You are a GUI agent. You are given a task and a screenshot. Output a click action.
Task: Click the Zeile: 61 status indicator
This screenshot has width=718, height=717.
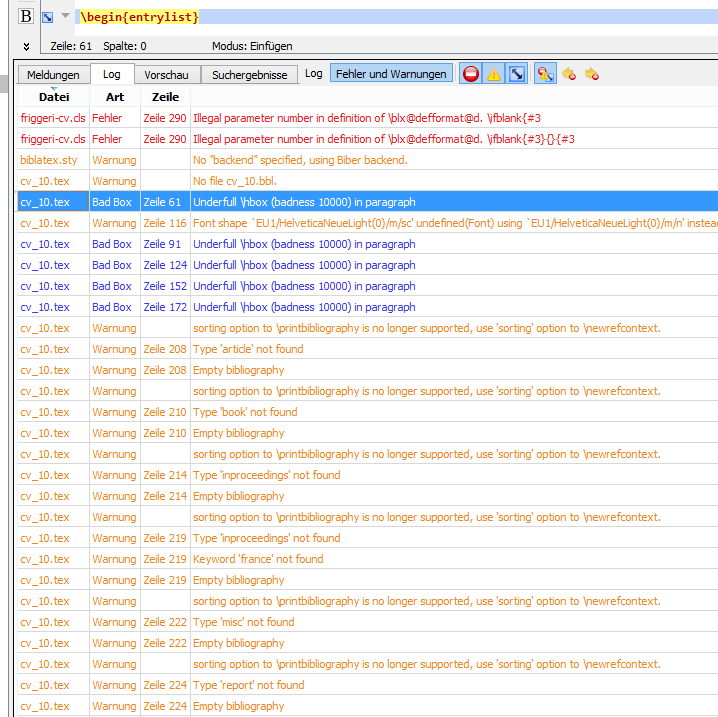point(71,46)
